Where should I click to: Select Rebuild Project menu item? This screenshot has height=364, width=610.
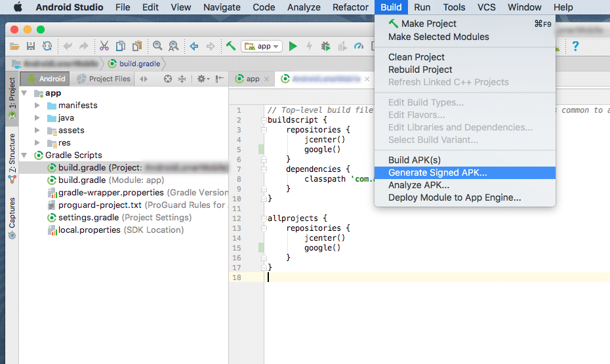pos(465,70)
